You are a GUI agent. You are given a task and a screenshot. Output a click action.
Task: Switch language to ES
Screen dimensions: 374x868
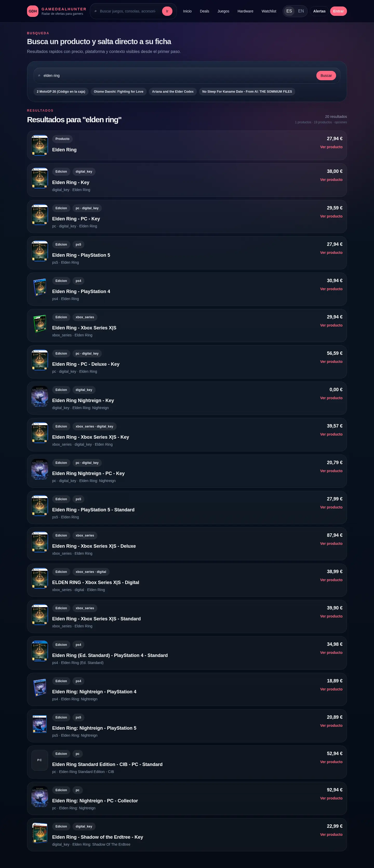pyautogui.click(x=289, y=11)
